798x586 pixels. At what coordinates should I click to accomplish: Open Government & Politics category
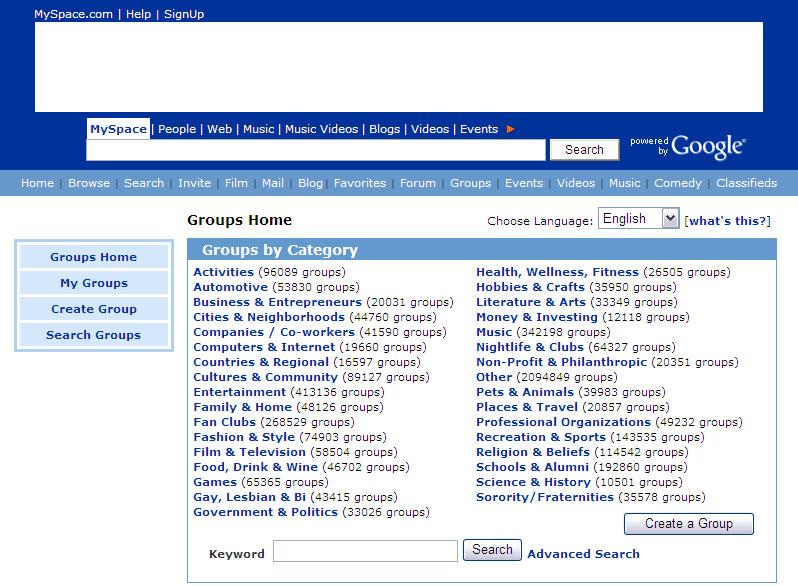click(x=265, y=512)
